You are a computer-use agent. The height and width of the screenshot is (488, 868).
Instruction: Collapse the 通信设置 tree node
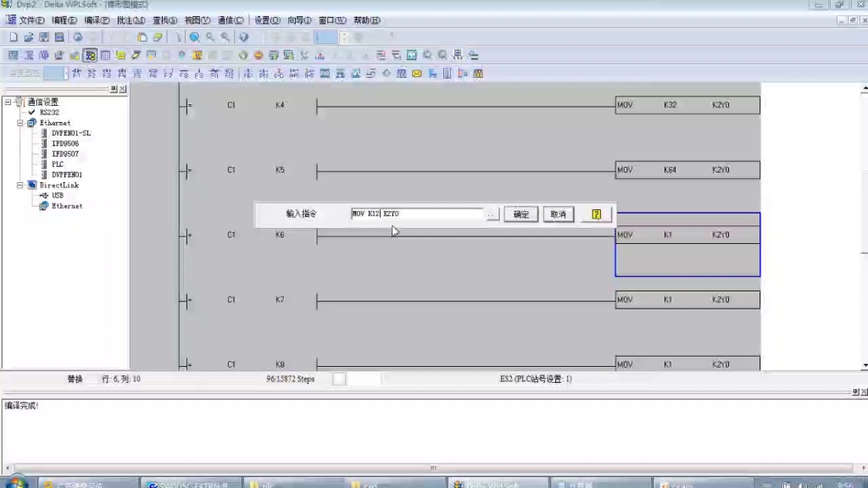(x=8, y=102)
